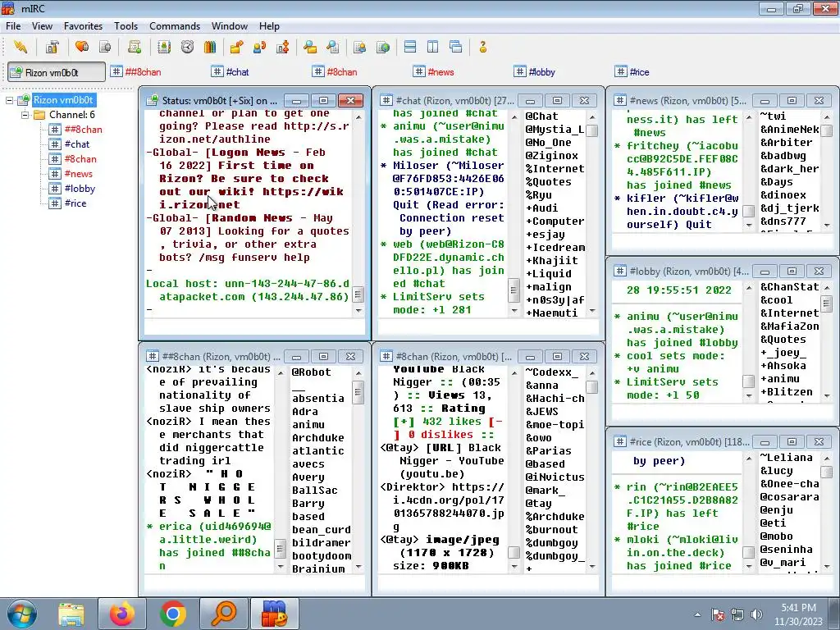Open DCC Options toolbar icon
Screen dimensions: 840x630
pyautogui.click(x=283, y=47)
